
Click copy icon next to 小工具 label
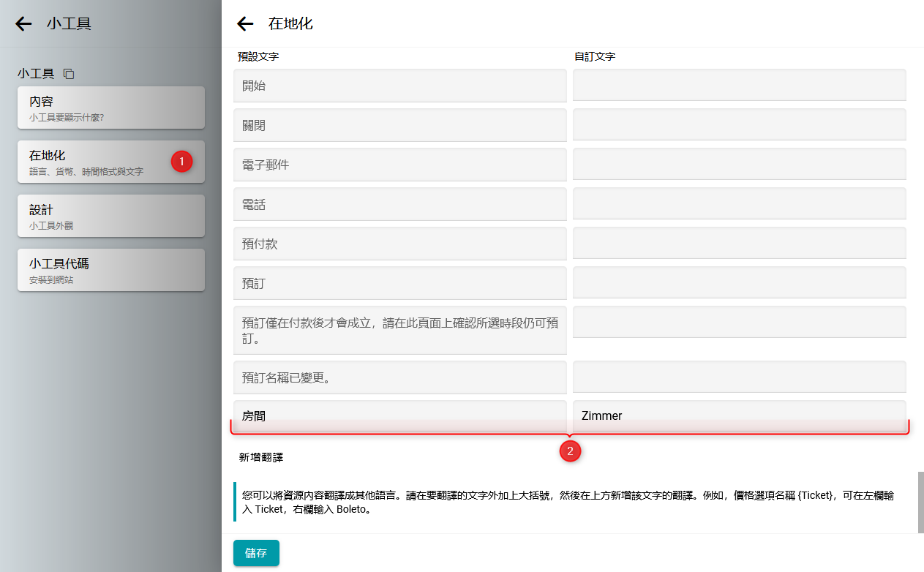click(x=69, y=74)
